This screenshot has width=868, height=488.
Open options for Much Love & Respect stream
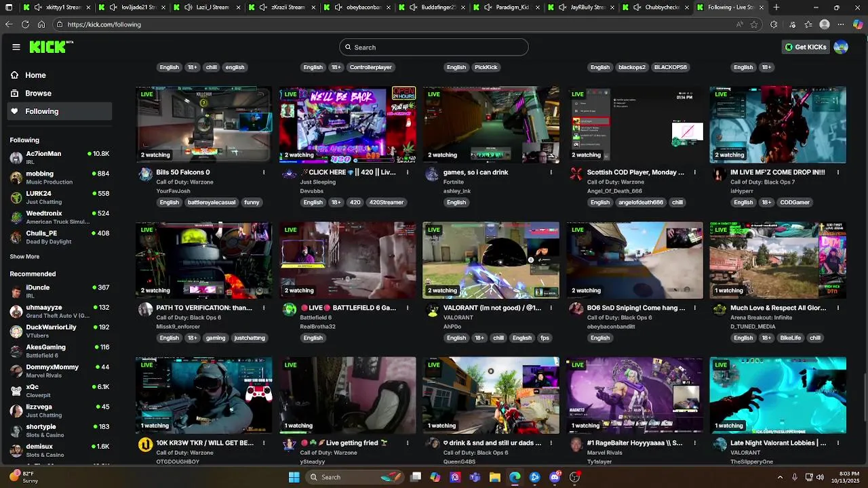click(x=838, y=308)
